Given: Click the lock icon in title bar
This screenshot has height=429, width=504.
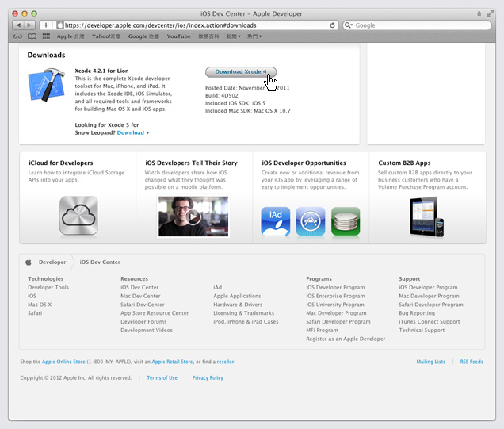Looking at the screenshot, I should (x=479, y=13).
